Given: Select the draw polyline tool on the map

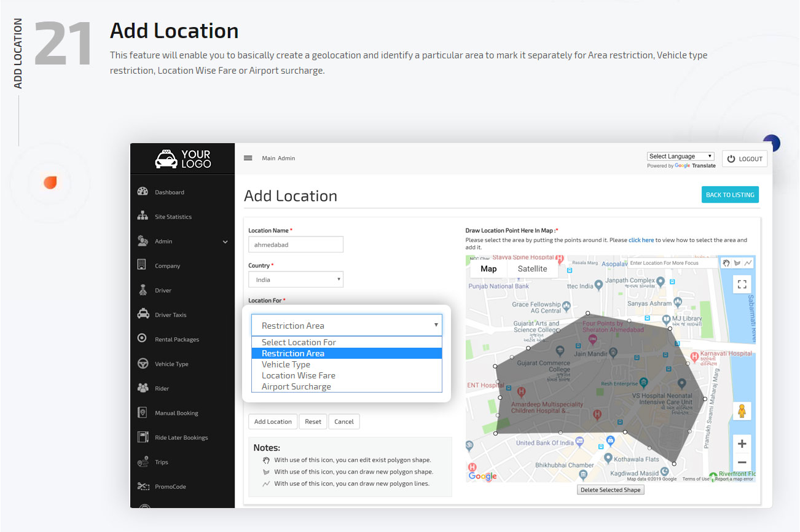Looking at the screenshot, I should (747, 263).
